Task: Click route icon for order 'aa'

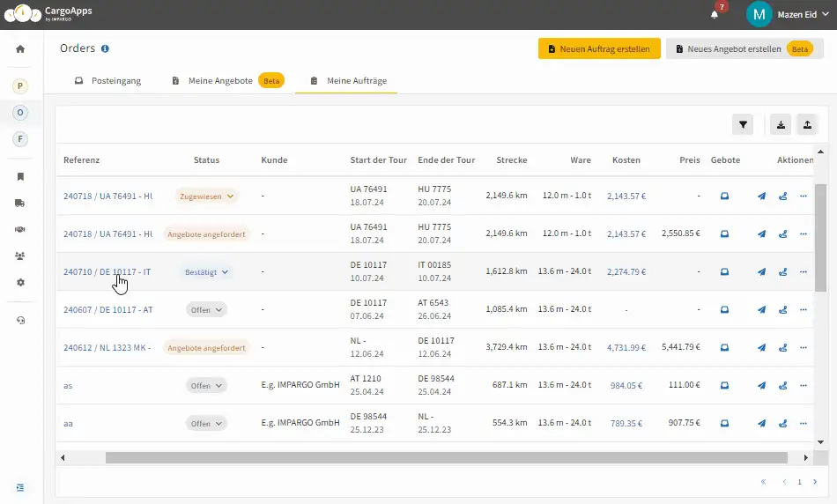Action: [x=783, y=424]
